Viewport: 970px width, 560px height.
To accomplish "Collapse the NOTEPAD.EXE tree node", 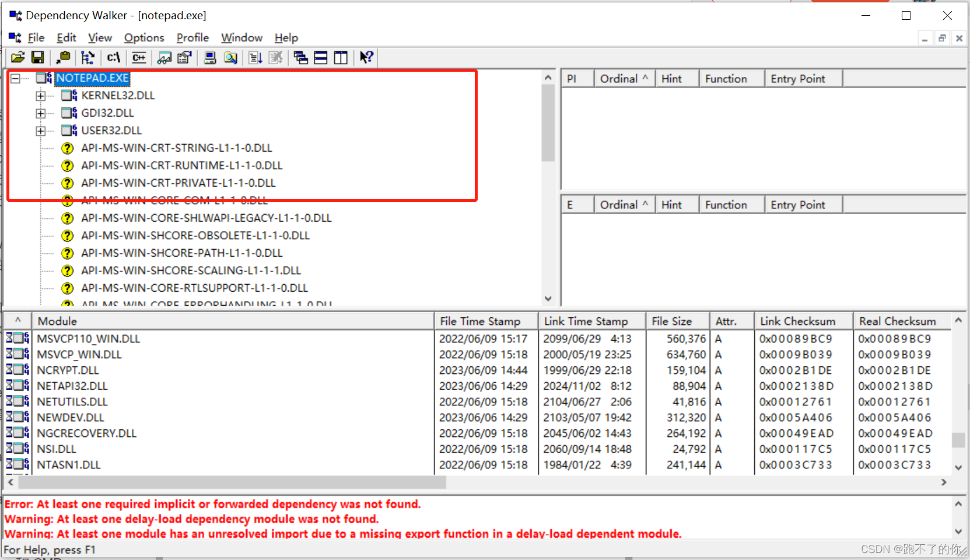I will (x=15, y=78).
